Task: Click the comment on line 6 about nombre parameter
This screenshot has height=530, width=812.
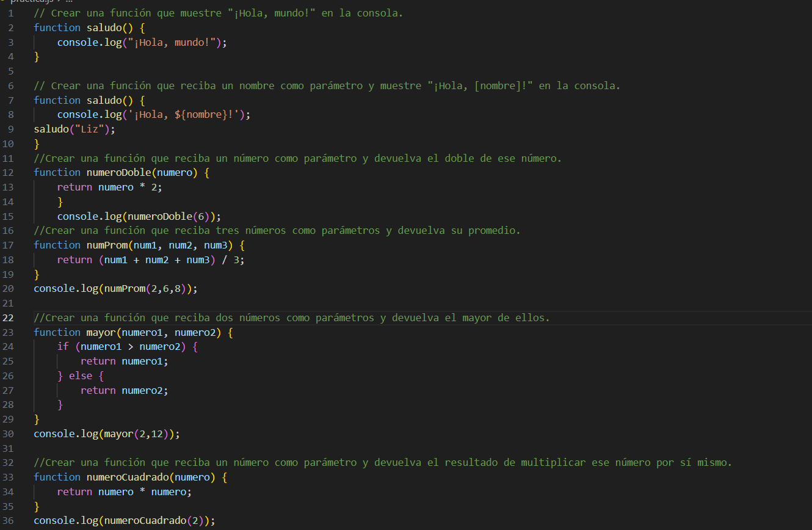Action: (x=327, y=85)
